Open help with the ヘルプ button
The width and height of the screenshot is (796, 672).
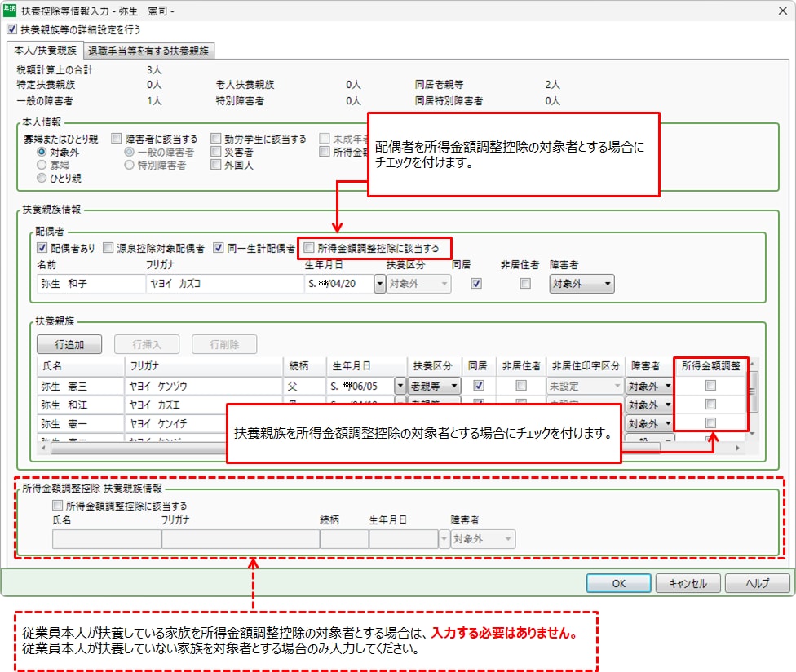click(757, 583)
